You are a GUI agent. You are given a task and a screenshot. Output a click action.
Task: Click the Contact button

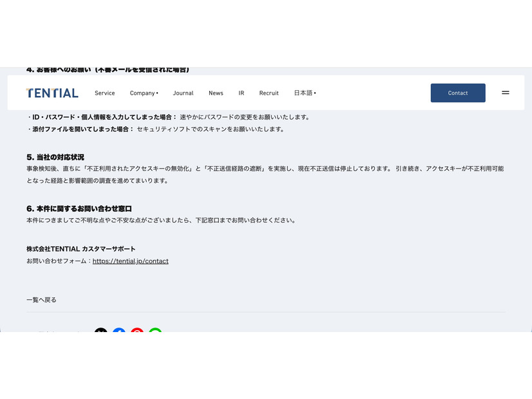[x=458, y=93]
